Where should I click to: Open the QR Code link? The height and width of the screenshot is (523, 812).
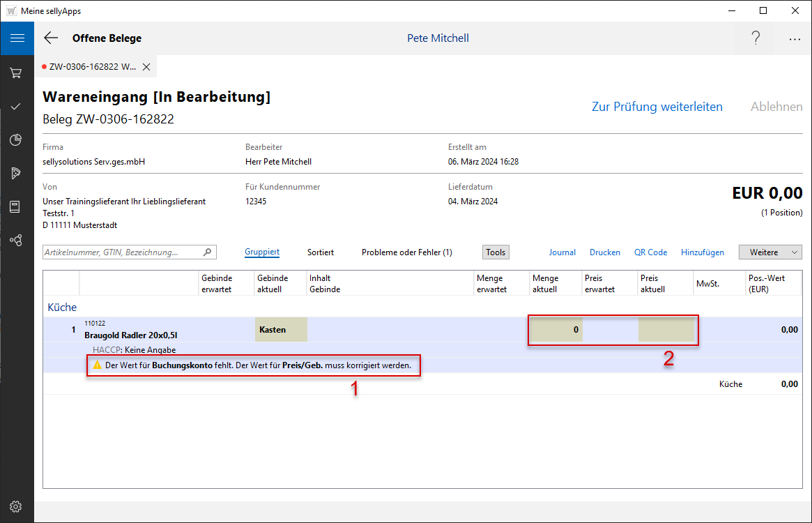click(650, 252)
